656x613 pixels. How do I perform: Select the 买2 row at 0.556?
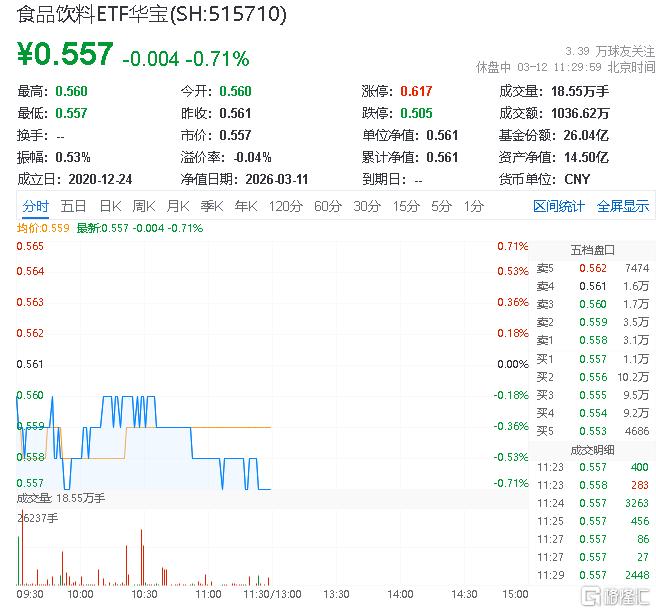(593, 377)
